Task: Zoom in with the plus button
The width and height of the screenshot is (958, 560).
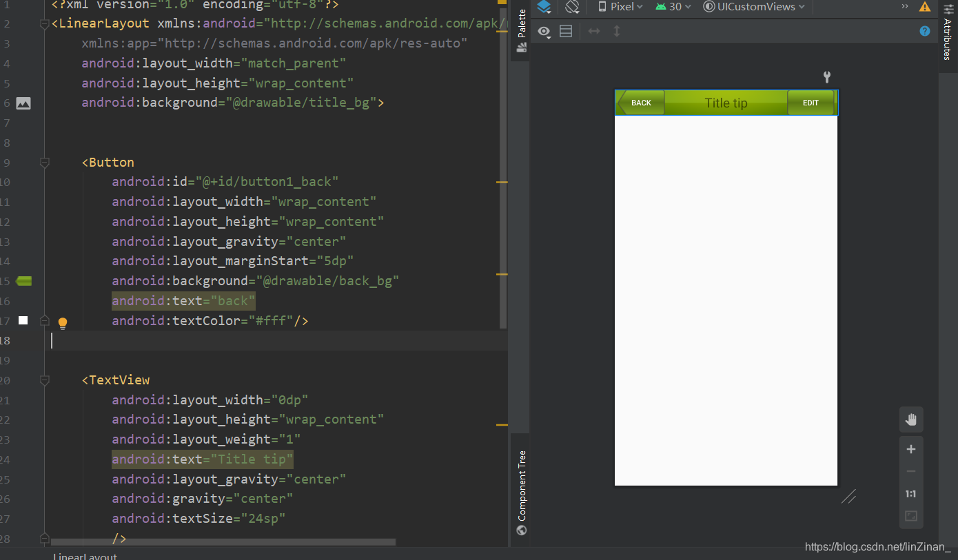Action: [911, 449]
